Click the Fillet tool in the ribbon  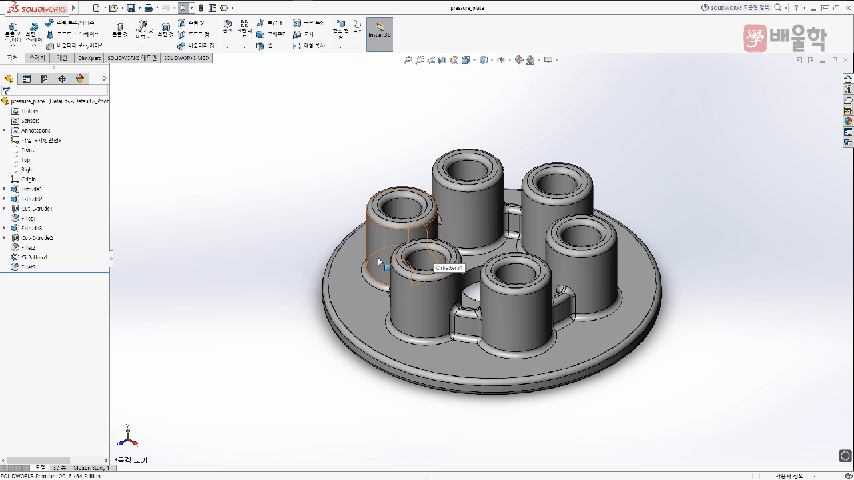click(x=228, y=26)
